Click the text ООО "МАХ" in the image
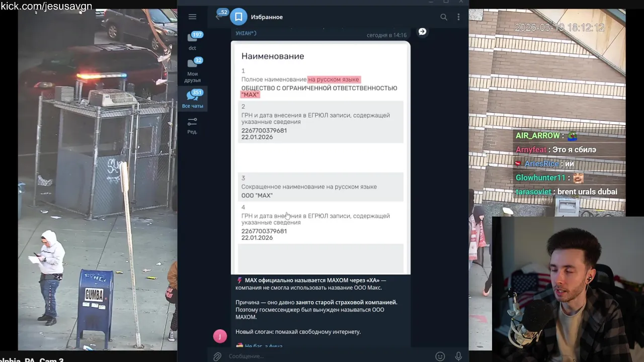This screenshot has width=644, height=362. point(257,195)
